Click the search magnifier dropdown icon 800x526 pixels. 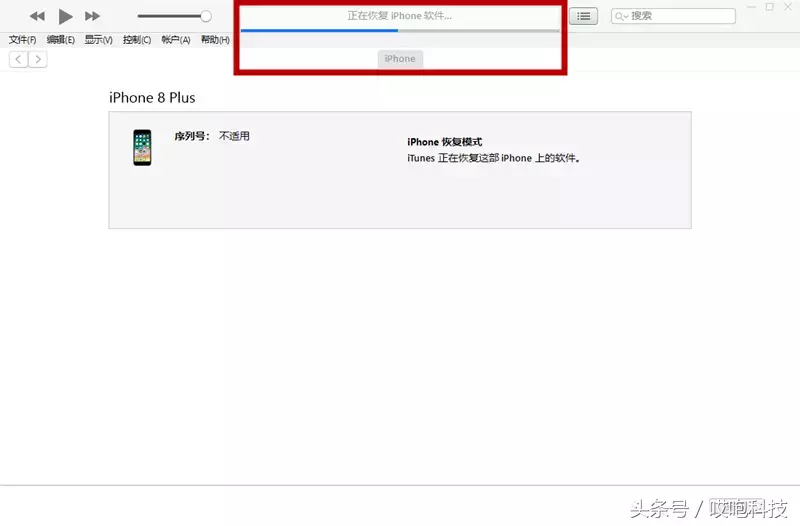pyautogui.click(x=621, y=17)
